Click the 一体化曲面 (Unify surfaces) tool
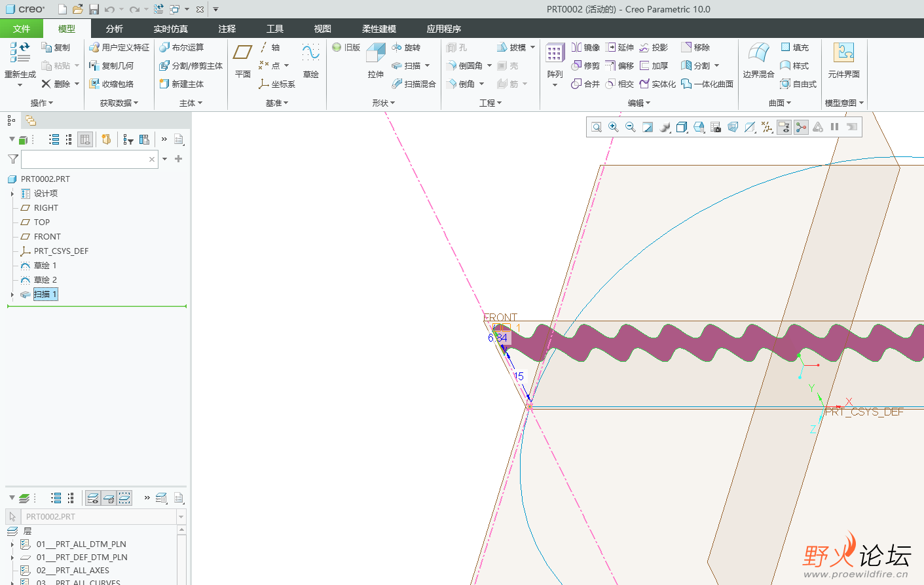The width and height of the screenshot is (924, 585). coord(707,84)
